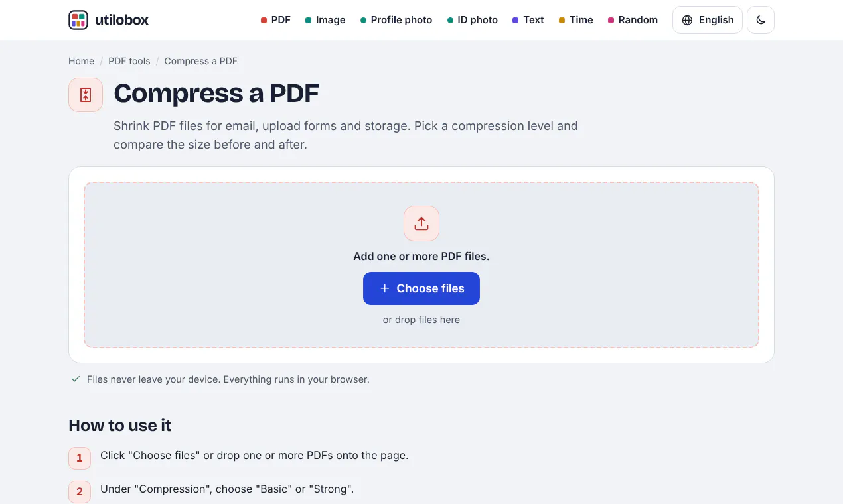Click the upload arrow icon in drop zone
This screenshot has height=504, width=843.
point(421,223)
